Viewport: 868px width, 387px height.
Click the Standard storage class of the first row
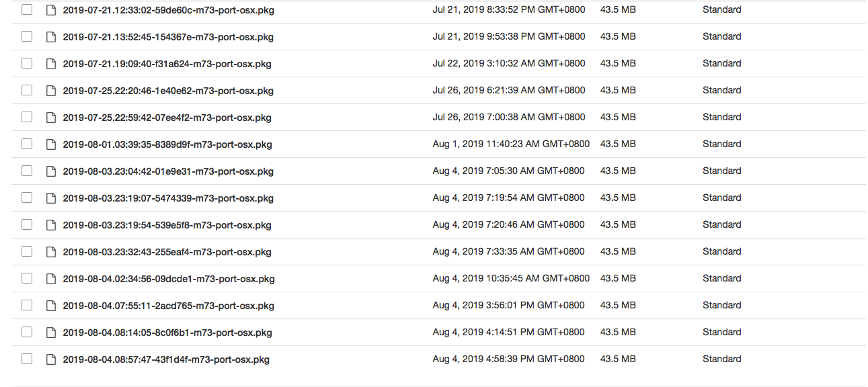click(721, 9)
